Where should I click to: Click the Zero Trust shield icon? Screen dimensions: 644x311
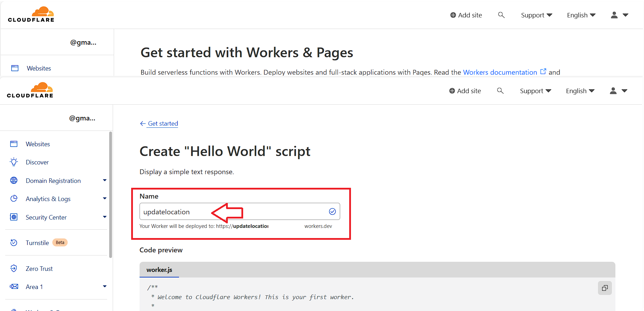pyautogui.click(x=14, y=268)
